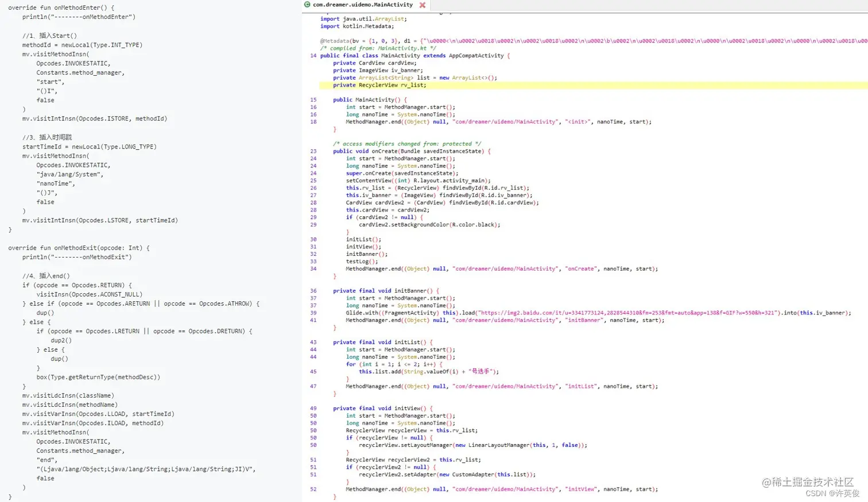Click the '@Metadata(bv = {1, 0, 3}' annotation line
868x502 pixels.
click(x=594, y=41)
